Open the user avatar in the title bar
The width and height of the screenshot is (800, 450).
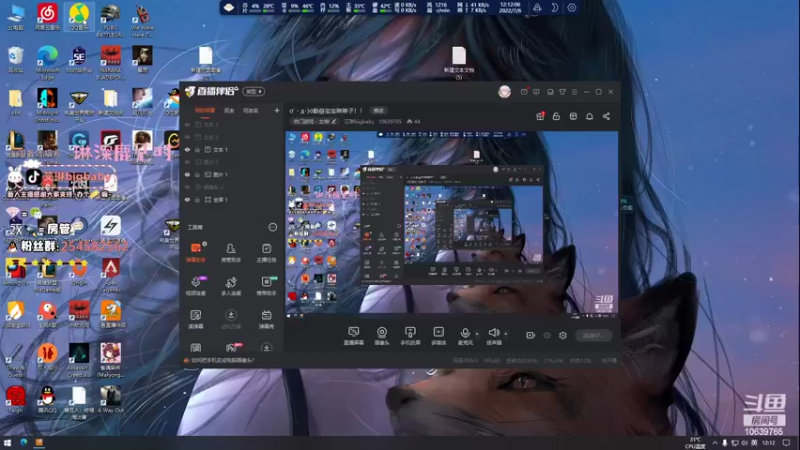[504, 92]
